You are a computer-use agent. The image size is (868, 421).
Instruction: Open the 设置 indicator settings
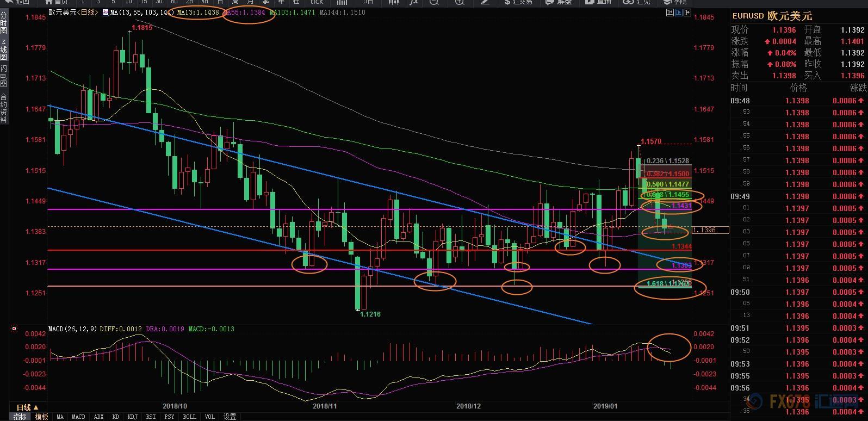coord(230,417)
